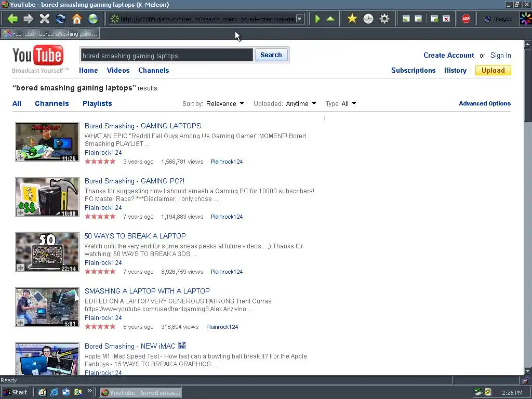
Task: Click the Sign In link
Action: point(501,55)
